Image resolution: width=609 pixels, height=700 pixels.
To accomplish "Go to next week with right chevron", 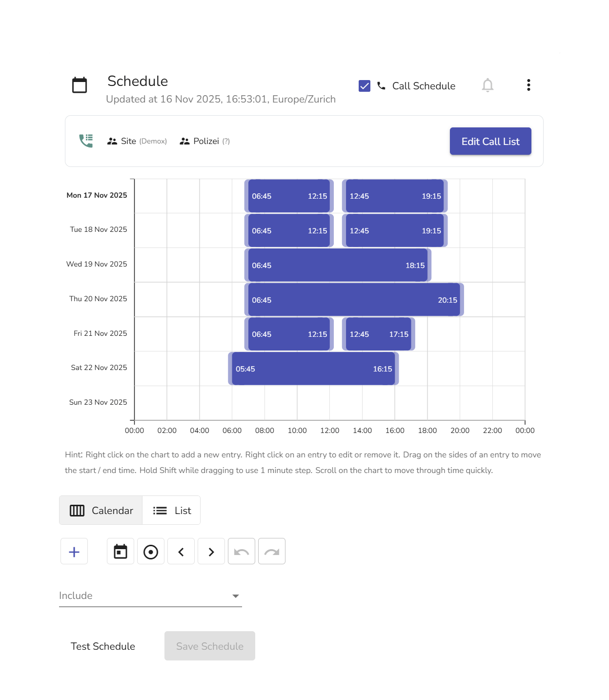I will coord(211,552).
